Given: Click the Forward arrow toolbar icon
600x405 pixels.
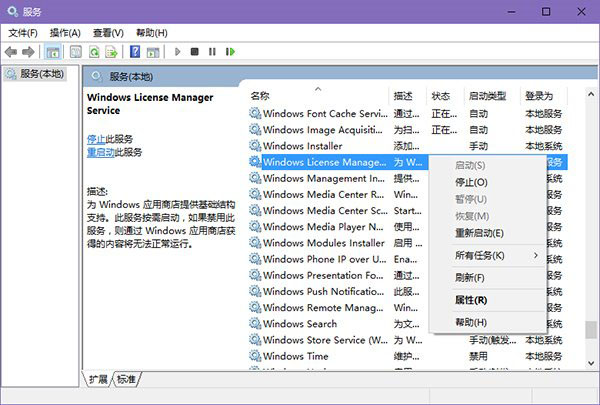Looking at the screenshot, I should click(28, 52).
